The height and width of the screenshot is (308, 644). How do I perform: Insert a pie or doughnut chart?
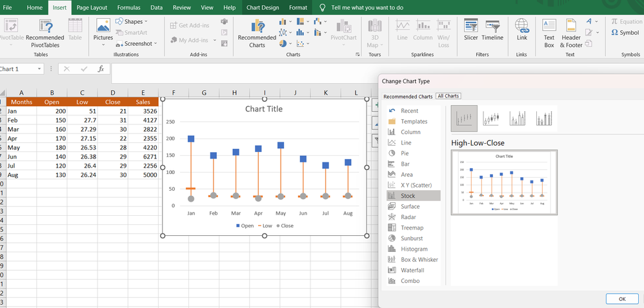(x=283, y=43)
